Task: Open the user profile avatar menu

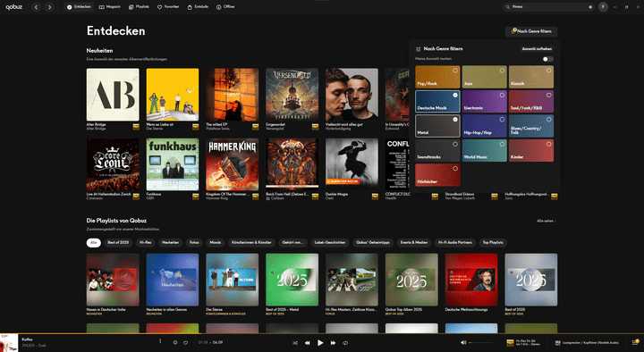Action: coord(603,7)
